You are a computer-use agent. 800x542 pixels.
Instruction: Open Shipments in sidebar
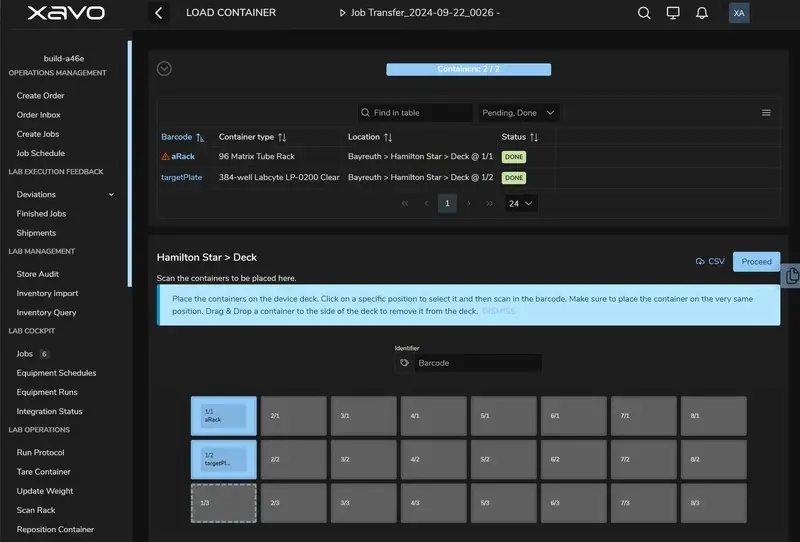pos(36,233)
